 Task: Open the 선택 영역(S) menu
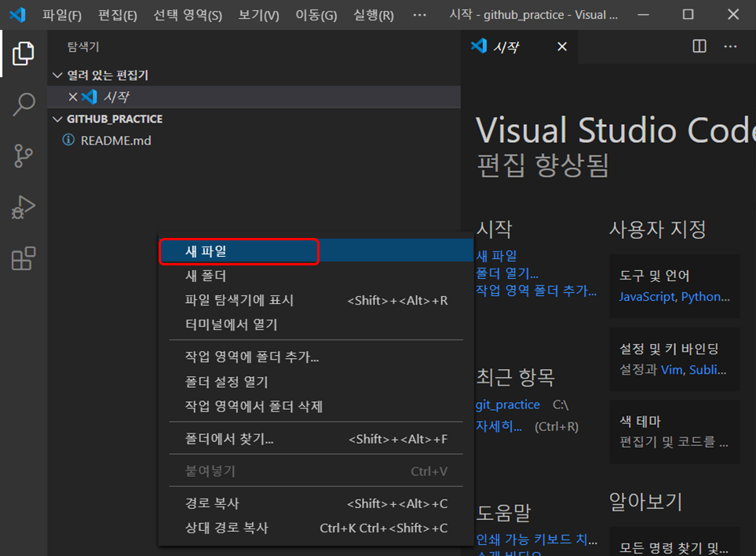pos(188,15)
